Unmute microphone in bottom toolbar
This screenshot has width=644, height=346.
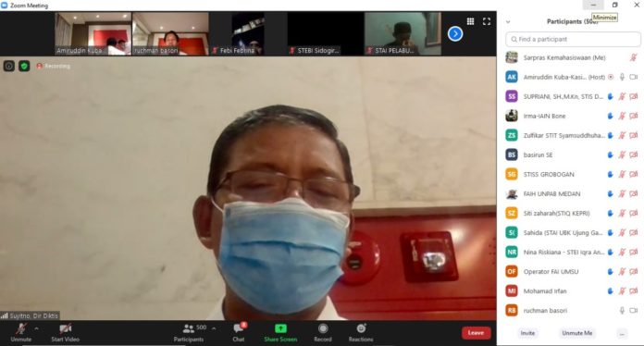[21, 332]
